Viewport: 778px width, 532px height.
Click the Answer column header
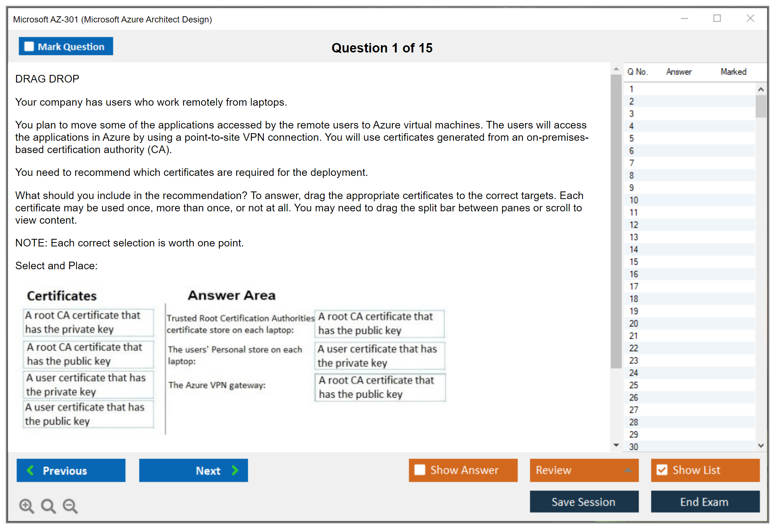click(x=678, y=72)
